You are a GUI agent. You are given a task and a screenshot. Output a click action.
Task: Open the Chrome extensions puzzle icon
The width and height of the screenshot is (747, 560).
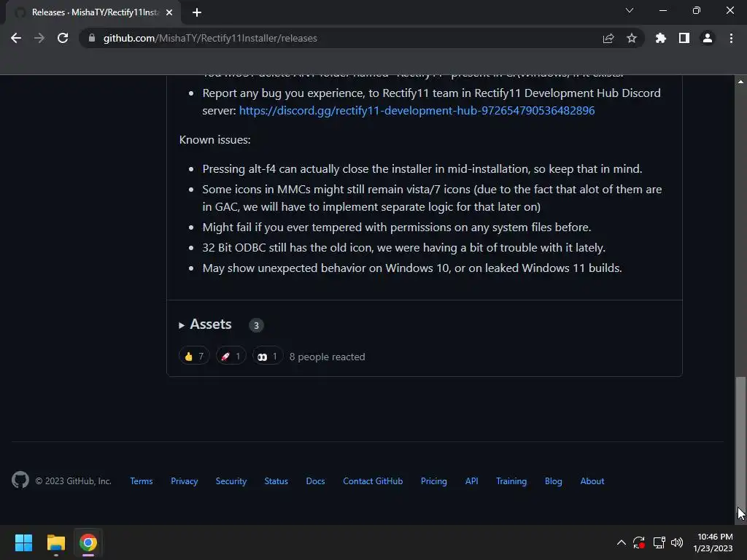pos(660,38)
